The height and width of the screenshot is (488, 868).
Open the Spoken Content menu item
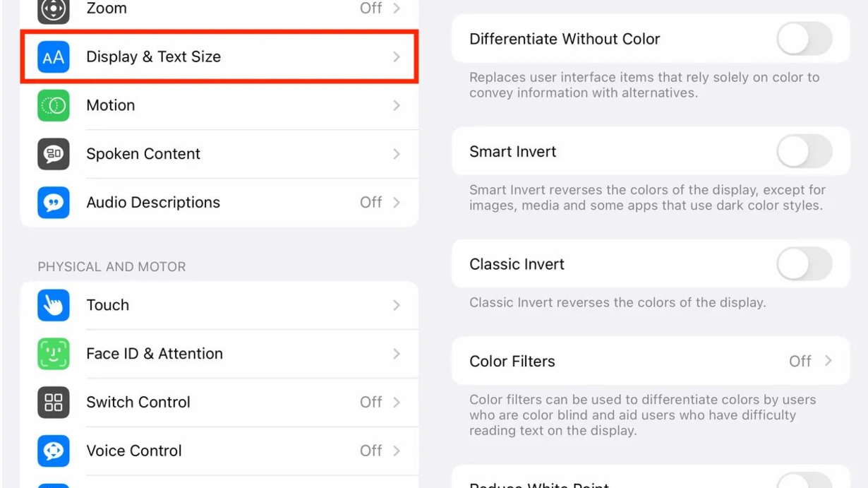pyautogui.click(x=219, y=154)
